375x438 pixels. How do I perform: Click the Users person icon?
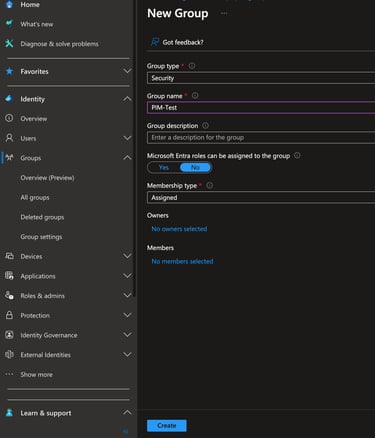click(9, 138)
